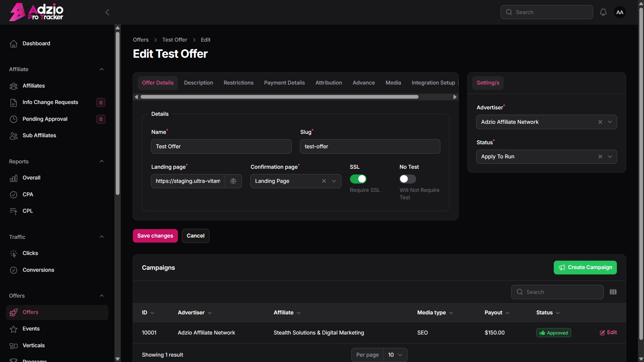Go to Offers breadcrumb
Image resolution: width=644 pixels, height=362 pixels.
tap(141, 40)
